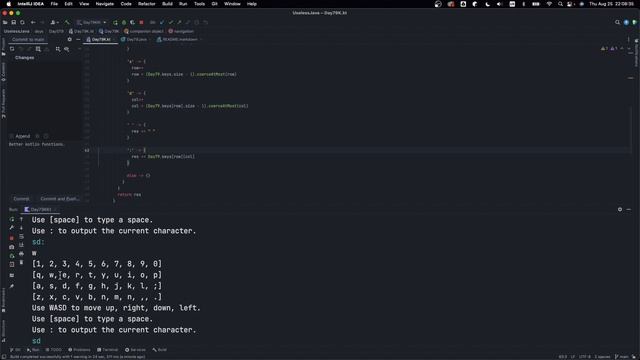Viewport: 640px width, 360px height.
Task: Expand the Changes node
Action: (x=24, y=58)
